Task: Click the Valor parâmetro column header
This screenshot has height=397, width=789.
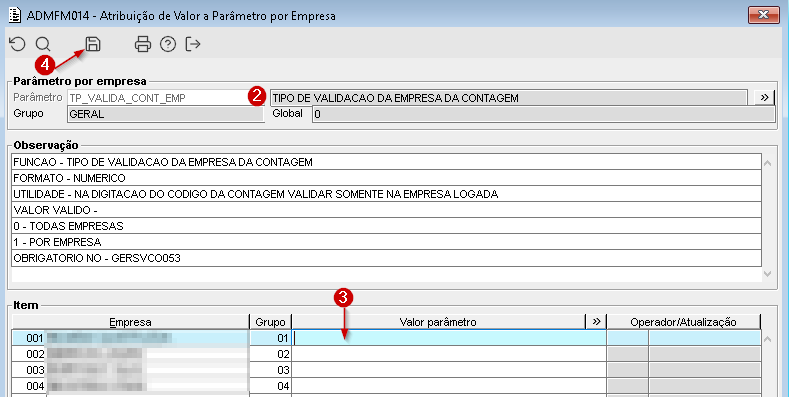Action: pos(438,322)
